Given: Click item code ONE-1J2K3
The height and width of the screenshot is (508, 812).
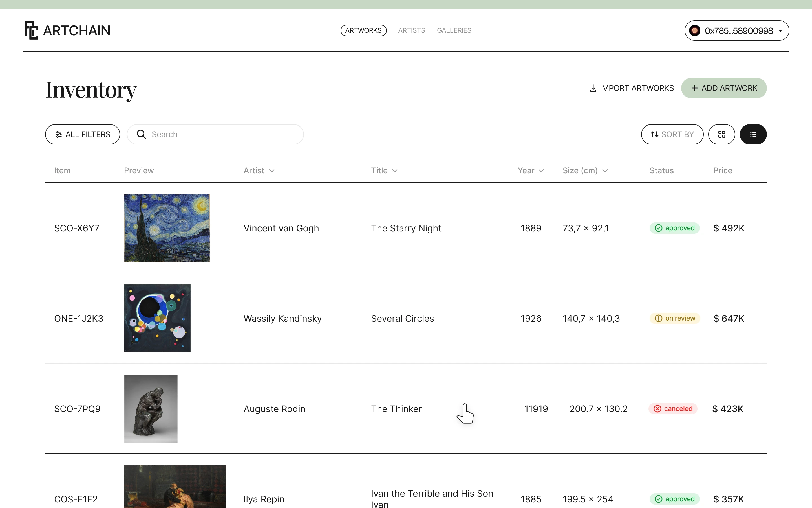Looking at the screenshot, I should (79, 319).
